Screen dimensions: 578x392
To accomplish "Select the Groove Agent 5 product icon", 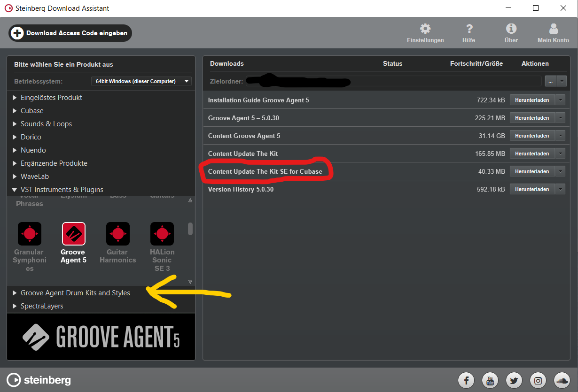I will (74, 234).
